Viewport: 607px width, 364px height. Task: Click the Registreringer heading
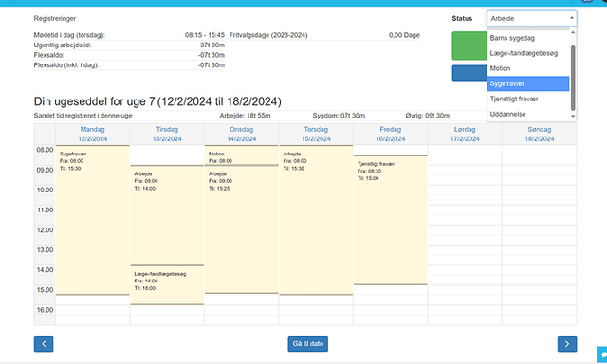pos(55,18)
